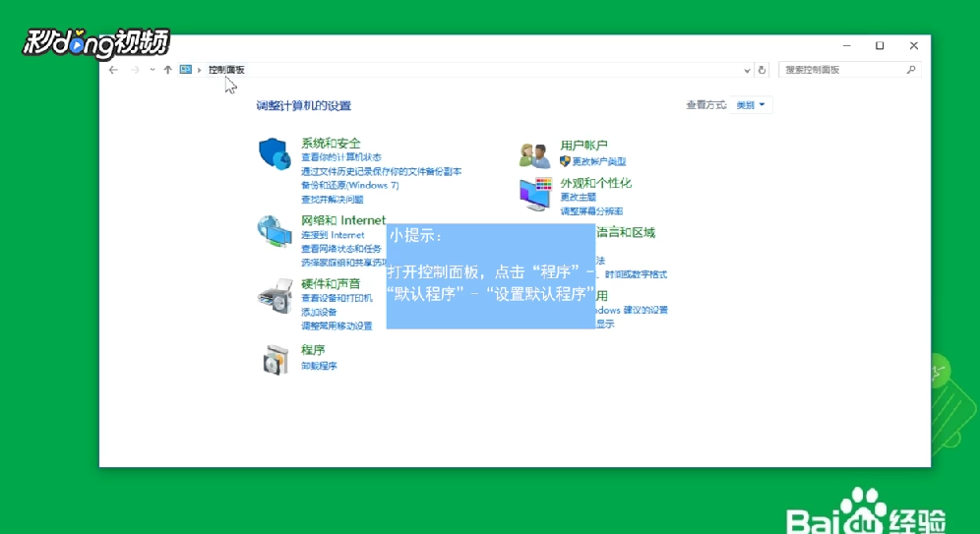Open 调整常用移动设置 link

pyautogui.click(x=337, y=326)
